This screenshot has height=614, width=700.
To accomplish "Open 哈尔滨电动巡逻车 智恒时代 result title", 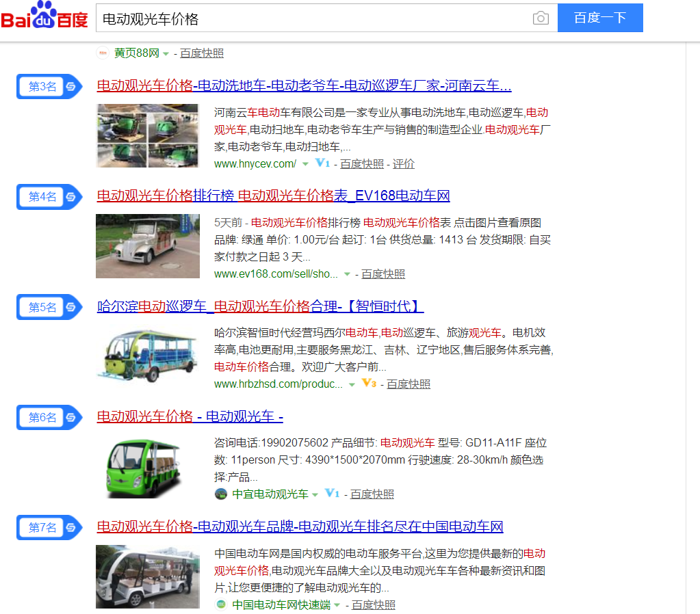I will coord(260,306).
